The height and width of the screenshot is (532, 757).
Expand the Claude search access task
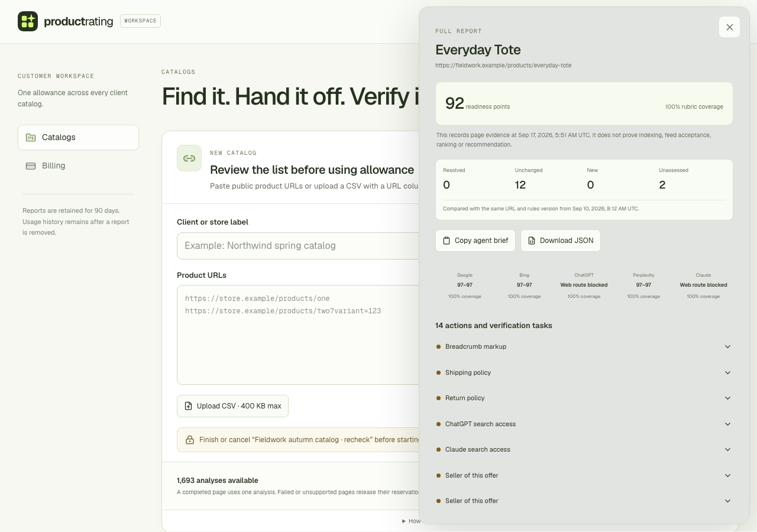click(x=584, y=449)
